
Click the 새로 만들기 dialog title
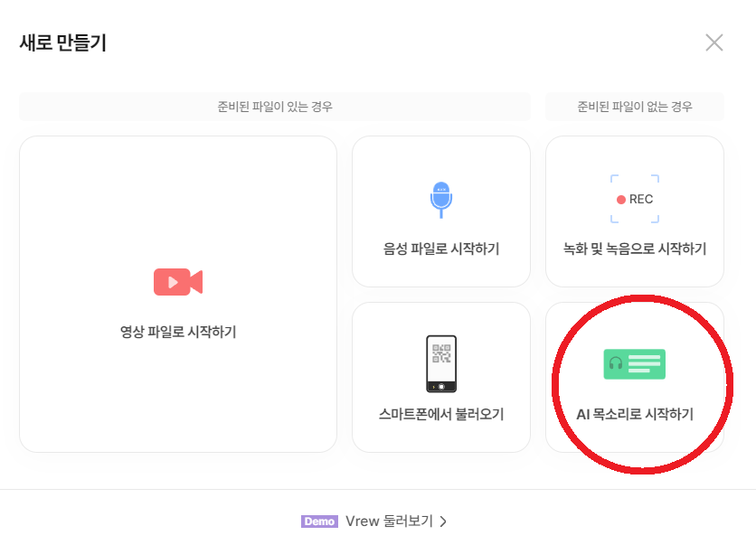62,42
